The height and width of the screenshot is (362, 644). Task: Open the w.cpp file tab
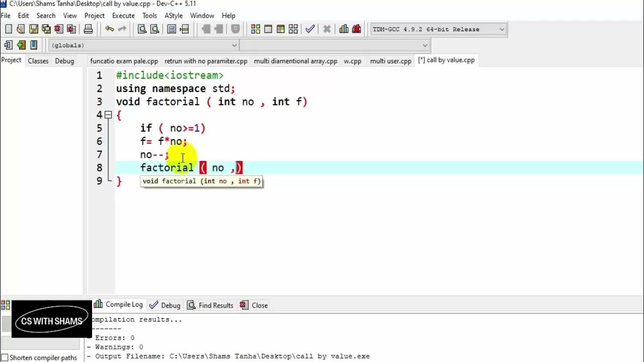pos(353,61)
